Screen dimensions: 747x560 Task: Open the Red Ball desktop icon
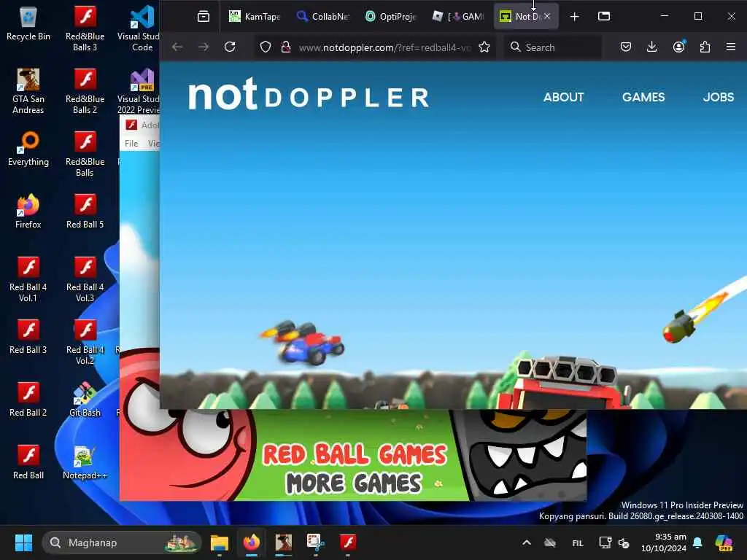coord(28,462)
